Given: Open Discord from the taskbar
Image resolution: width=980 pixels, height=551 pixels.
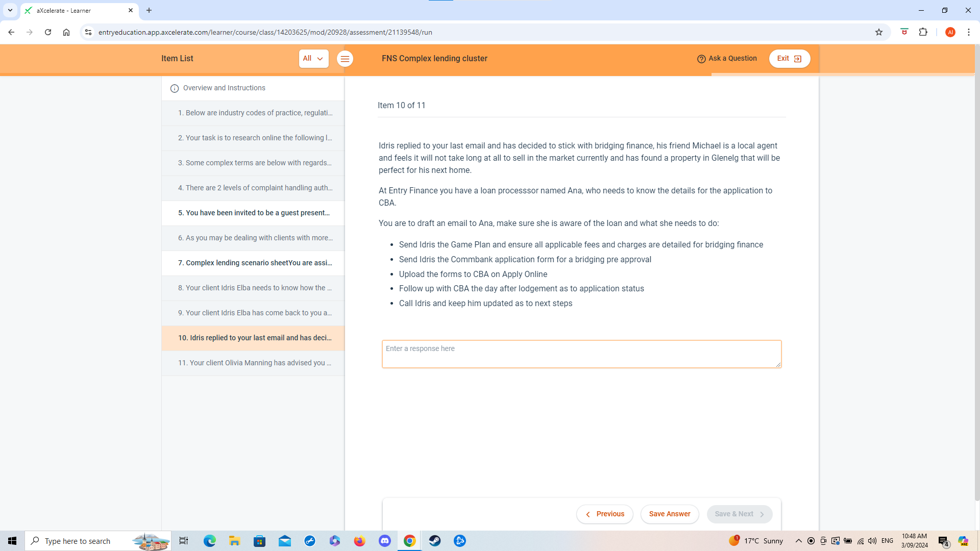Looking at the screenshot, I should coord(384,541).
